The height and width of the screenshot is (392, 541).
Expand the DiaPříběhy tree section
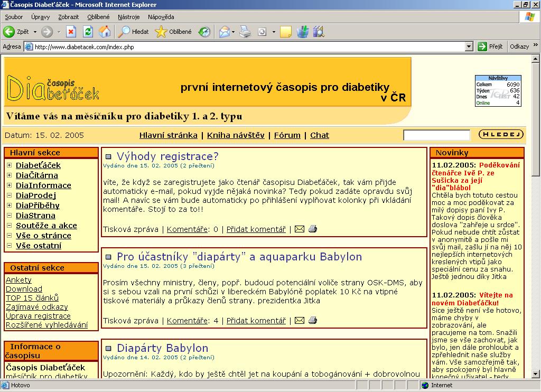tap(10, 206)
